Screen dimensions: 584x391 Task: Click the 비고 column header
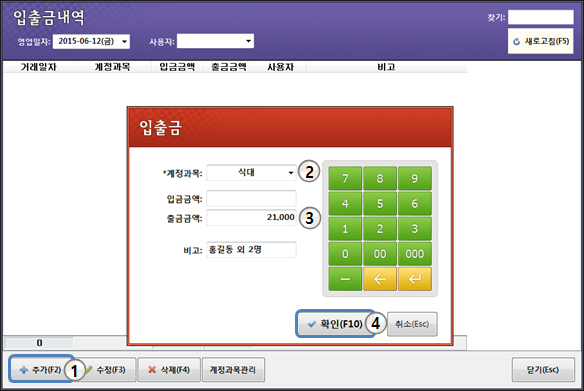point(386,67)
